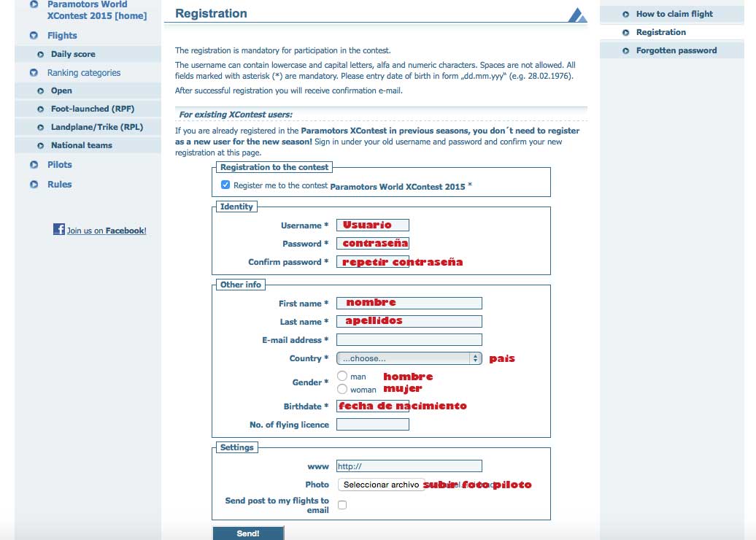
Task: Open the Daily score menu item
Action: tap(73, 54)
